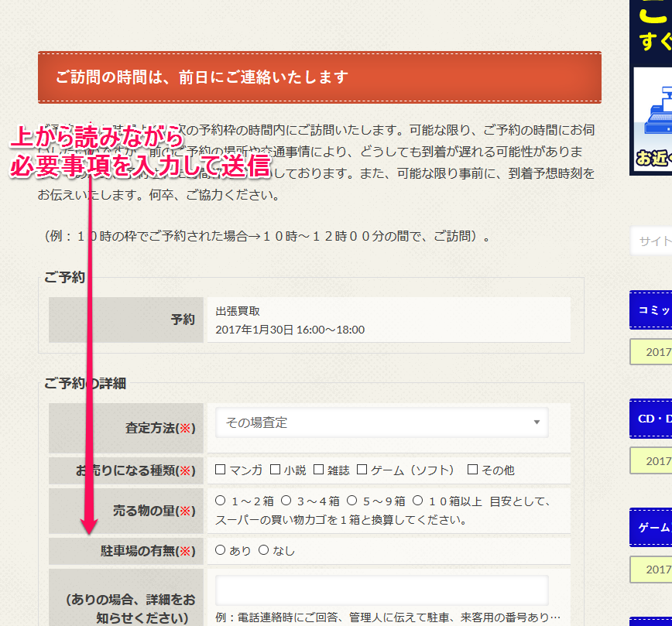Check the 小説 checkbox

pyautogui.click(x=275, y=470)
